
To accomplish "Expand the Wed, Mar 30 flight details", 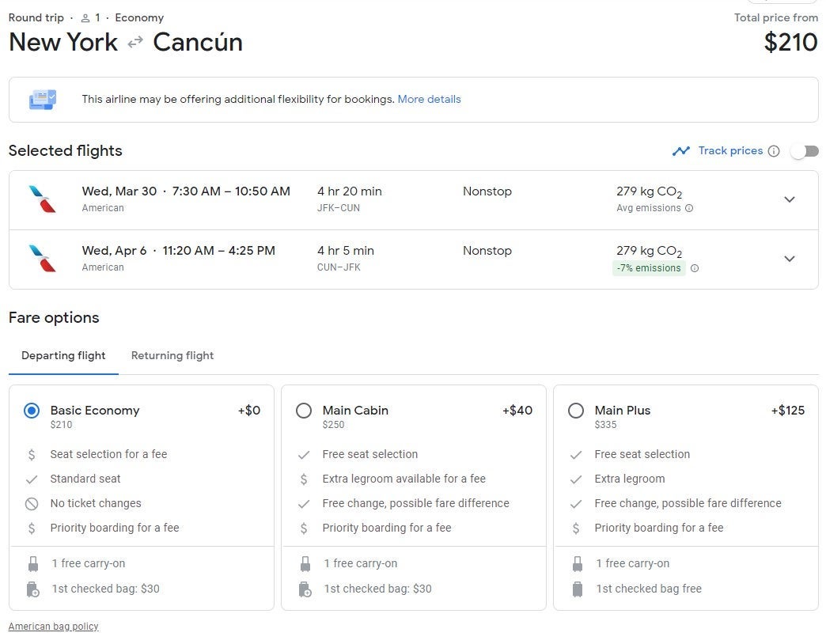I will 789,199.
